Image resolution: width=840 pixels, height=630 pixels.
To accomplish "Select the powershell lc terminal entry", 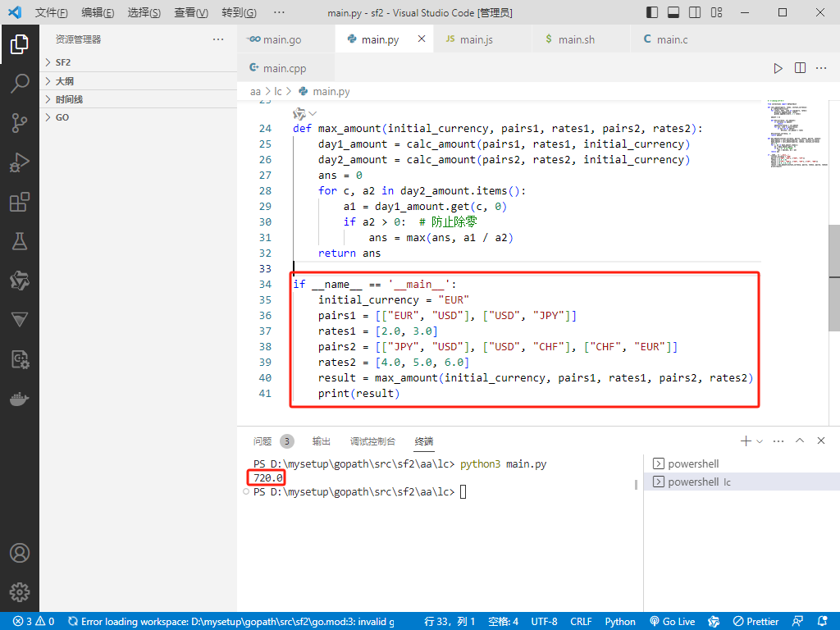I will pyautogui.click(x=742, y=482).
